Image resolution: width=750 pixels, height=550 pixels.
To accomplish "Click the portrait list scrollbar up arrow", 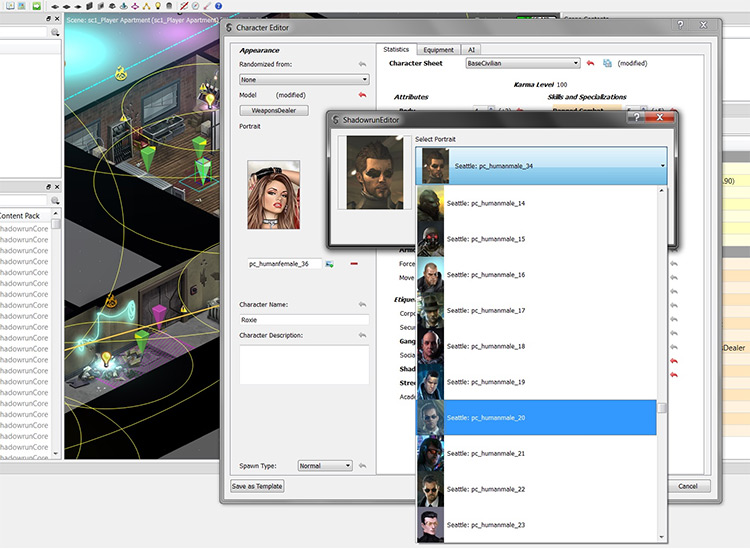I will 662,190.
